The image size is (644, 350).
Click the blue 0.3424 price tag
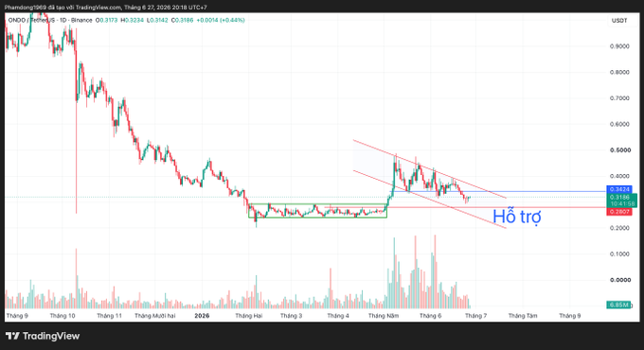tap(619, 189)
